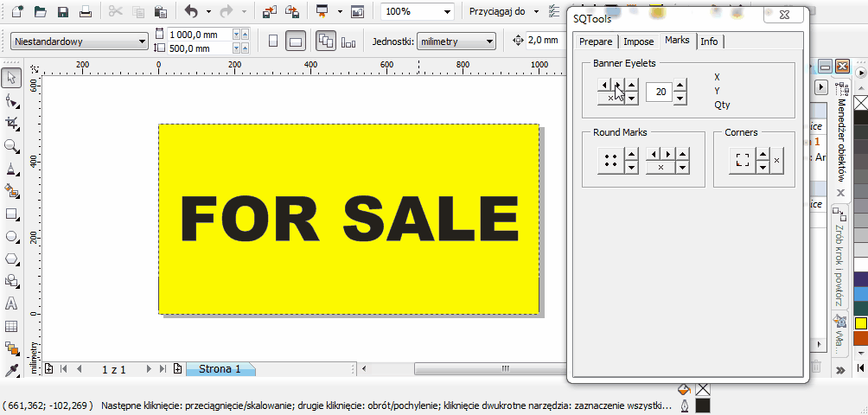Image resolution: width=868 pixels, height=415 pixels.
Task: Add Corners marks with bracket button
Action: [x=743, y=161]
